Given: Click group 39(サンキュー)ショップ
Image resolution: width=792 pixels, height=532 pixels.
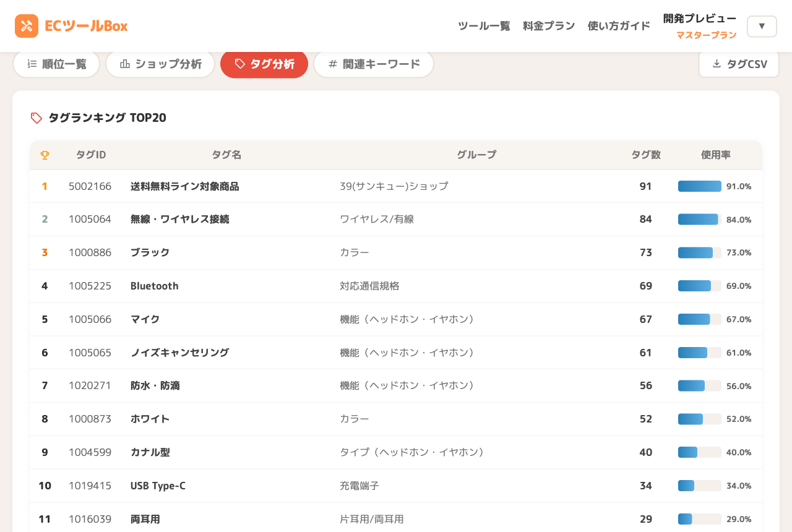Looking at the screenshot, I should [394, 186].
